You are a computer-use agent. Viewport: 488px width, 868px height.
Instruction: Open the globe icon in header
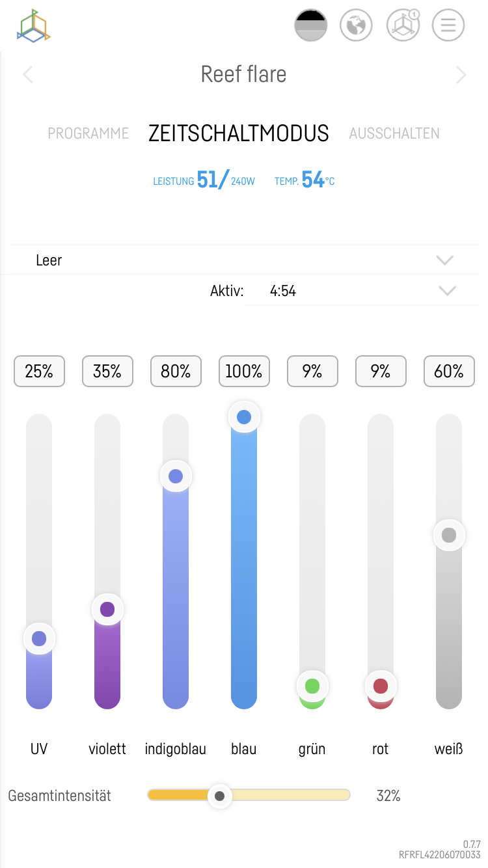[x=357, y=26]
